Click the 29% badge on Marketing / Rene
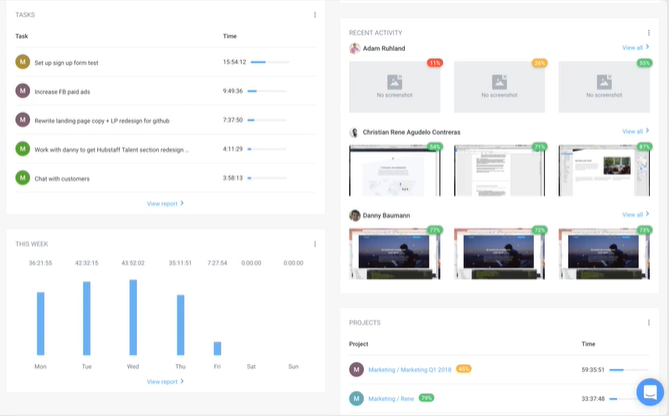Viewport: 669px width, 416px height. 426,398
